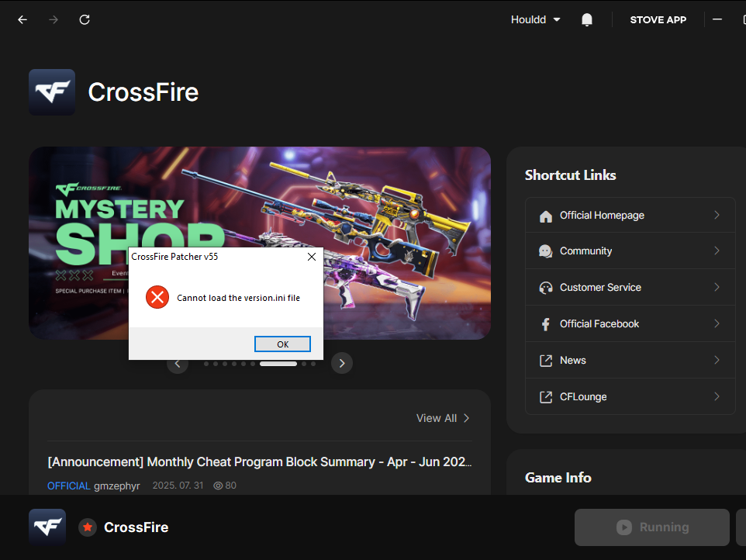The height and width of the screenshot is (560, 746).
Task: Open the Official Homepage shortcut link
Action: click(602, 216)
